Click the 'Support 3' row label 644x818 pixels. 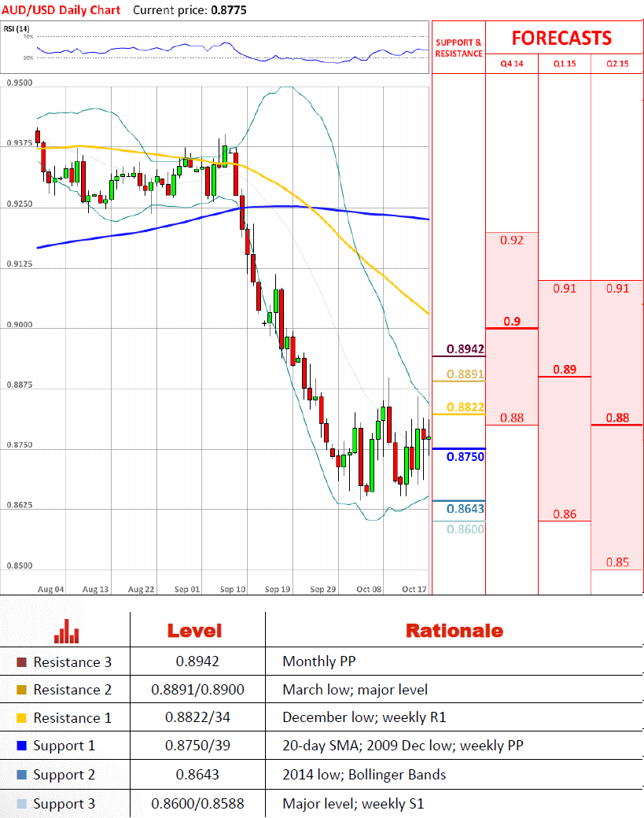[x=64, y=805]
